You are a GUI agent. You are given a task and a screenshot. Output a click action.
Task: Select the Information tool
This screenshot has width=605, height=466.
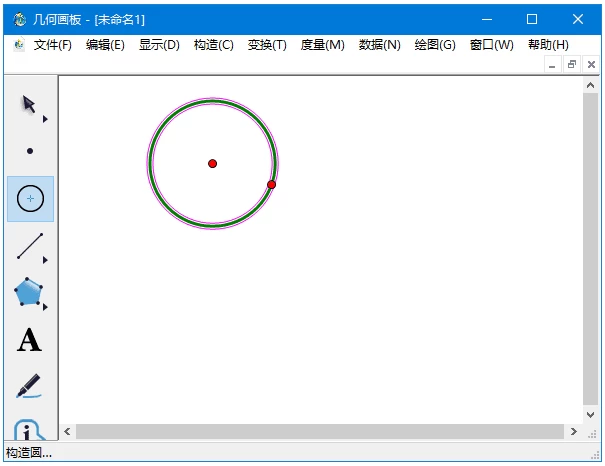[29, 430]
